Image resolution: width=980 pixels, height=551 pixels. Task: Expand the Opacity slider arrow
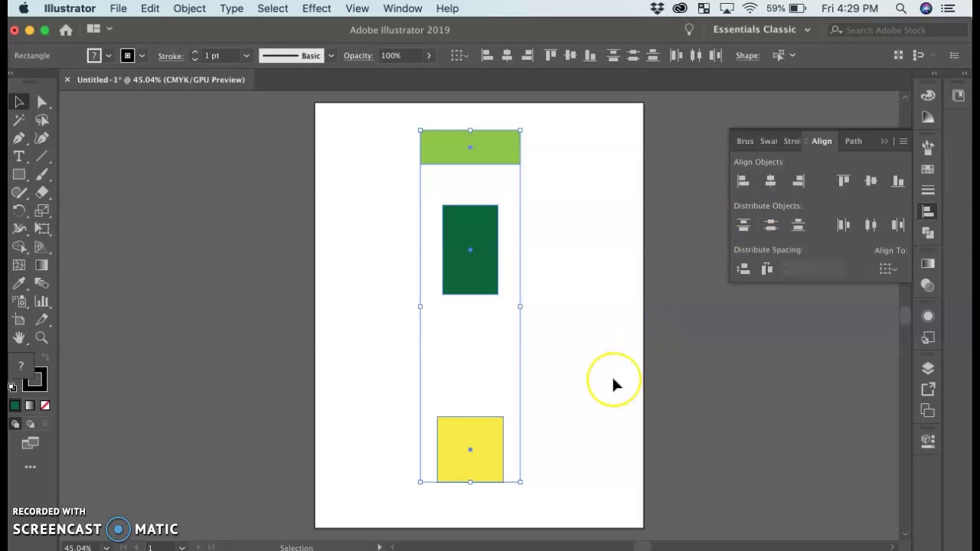tap(429, 56)
